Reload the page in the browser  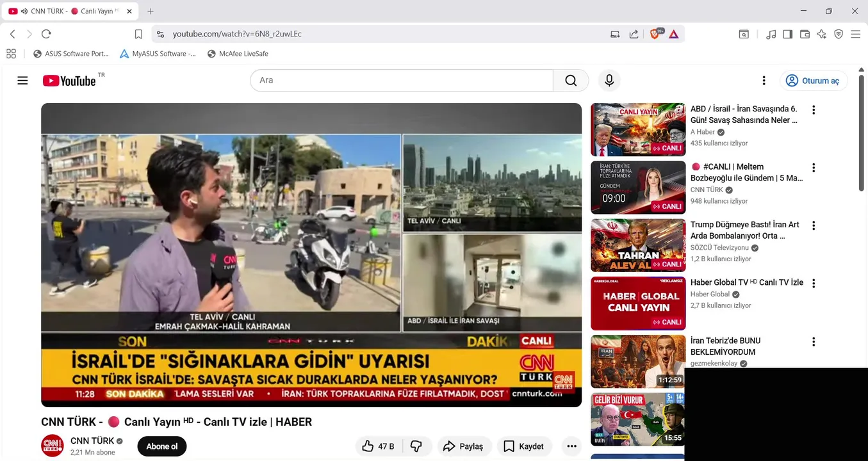pos(46,34)
